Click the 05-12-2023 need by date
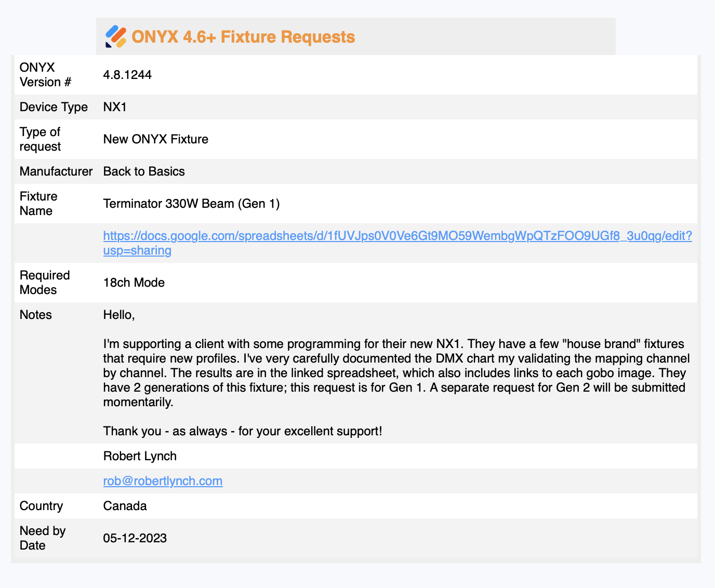Viewport: 715px width, 588px height. click(135, 538)
